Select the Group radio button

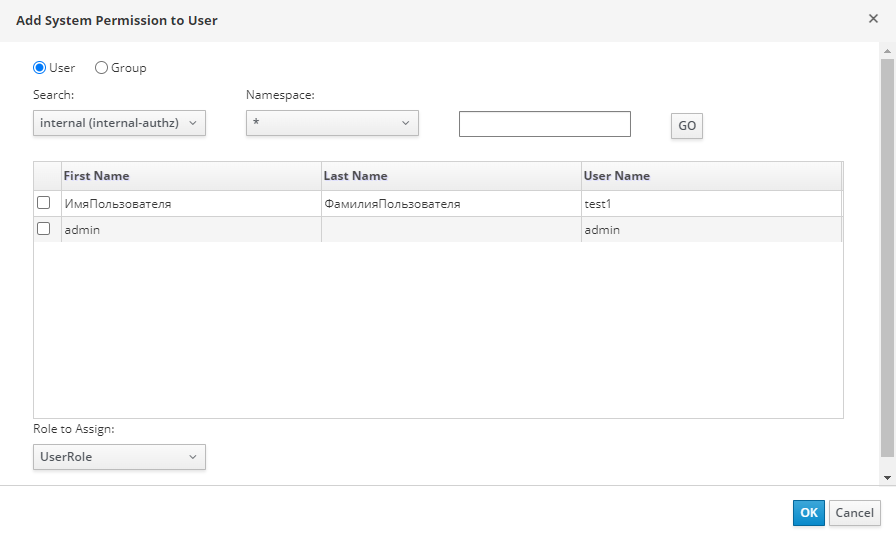pos(101,68)
